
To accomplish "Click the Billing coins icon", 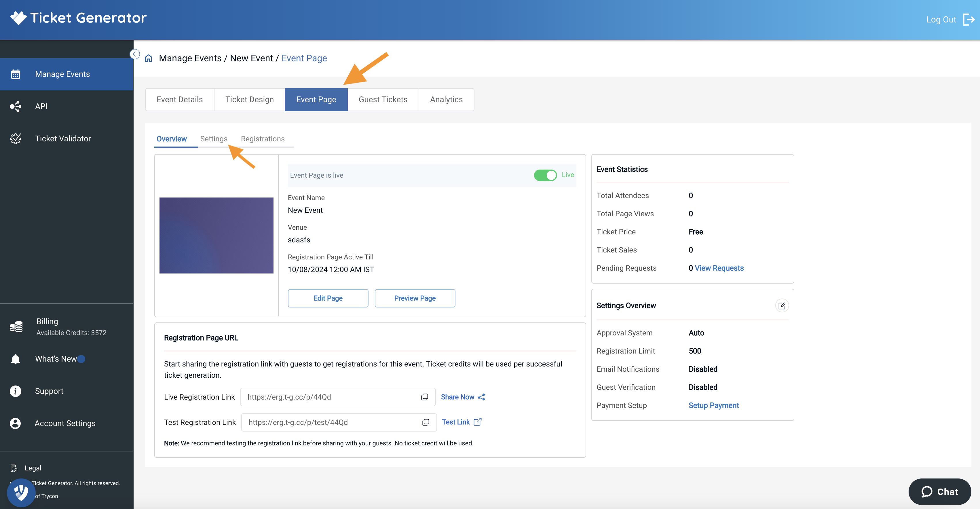I will [16, 326].
